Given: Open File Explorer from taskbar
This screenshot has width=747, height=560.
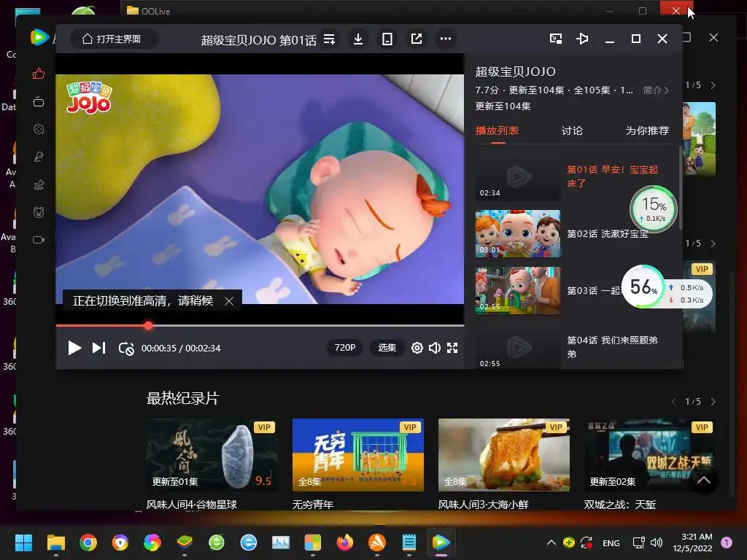Looking at the screenshot, I should 55,542.
